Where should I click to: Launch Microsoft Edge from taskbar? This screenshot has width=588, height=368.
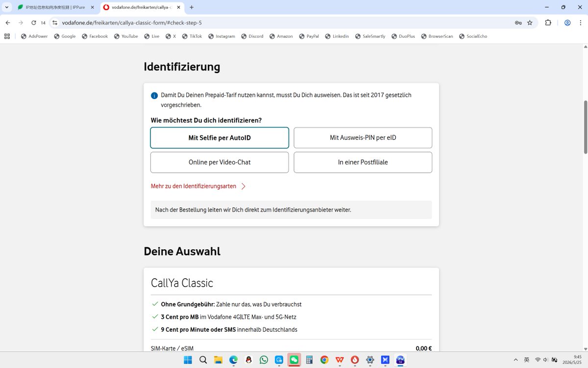[x=233, y=360]
